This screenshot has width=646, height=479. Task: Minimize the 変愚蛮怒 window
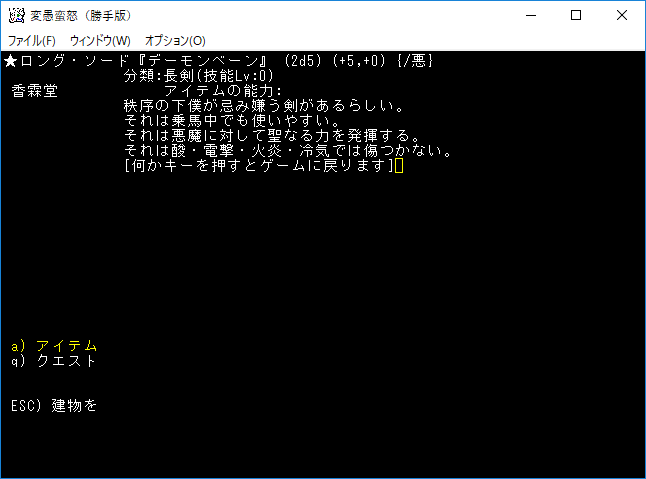pos(531,16)
